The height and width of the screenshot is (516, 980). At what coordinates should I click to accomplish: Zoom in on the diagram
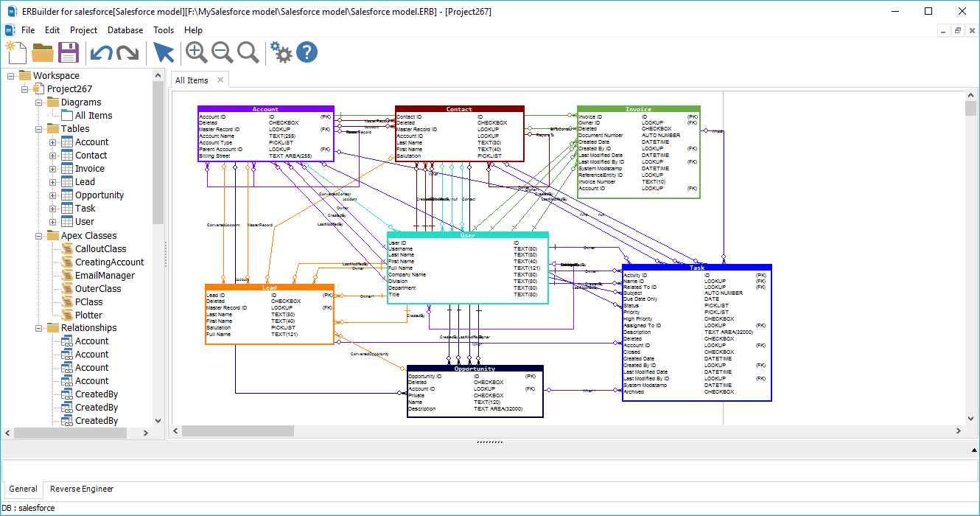click(x=196, y=52)
